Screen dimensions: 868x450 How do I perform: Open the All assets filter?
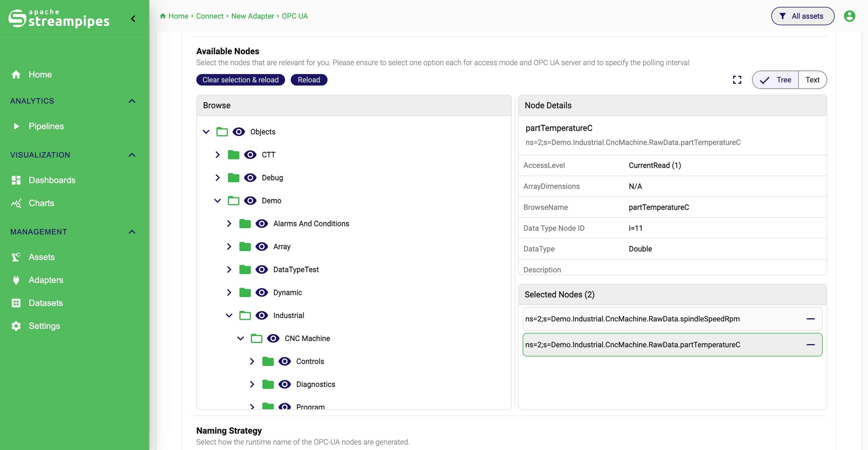(802, 16)
